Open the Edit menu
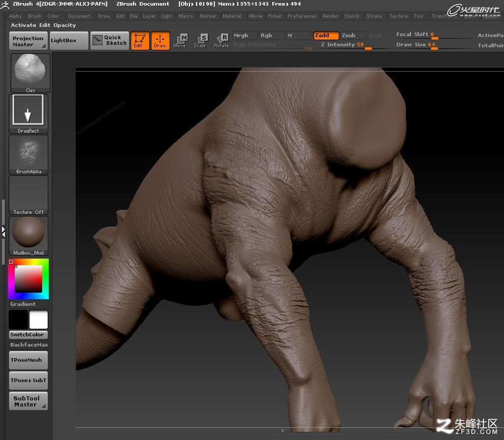504x440 pixels. point(120,16)
